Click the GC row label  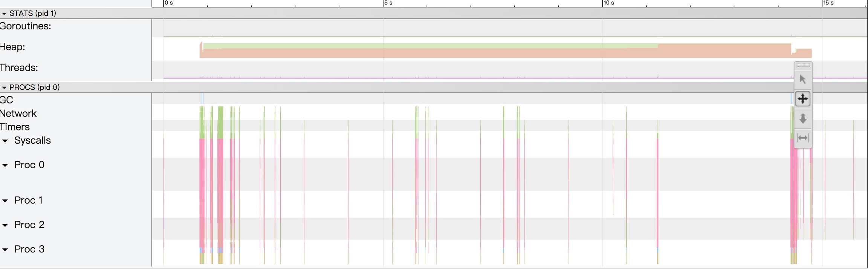coord(7,100)
